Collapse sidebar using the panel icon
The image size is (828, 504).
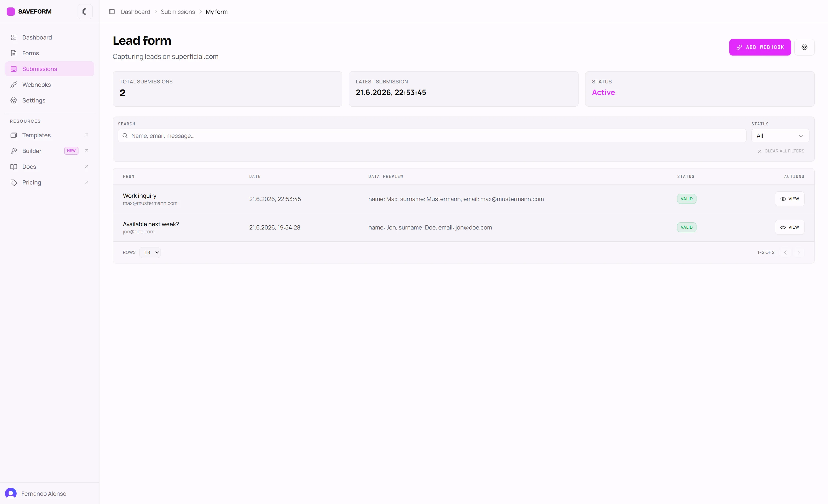(x=112, y=12)
